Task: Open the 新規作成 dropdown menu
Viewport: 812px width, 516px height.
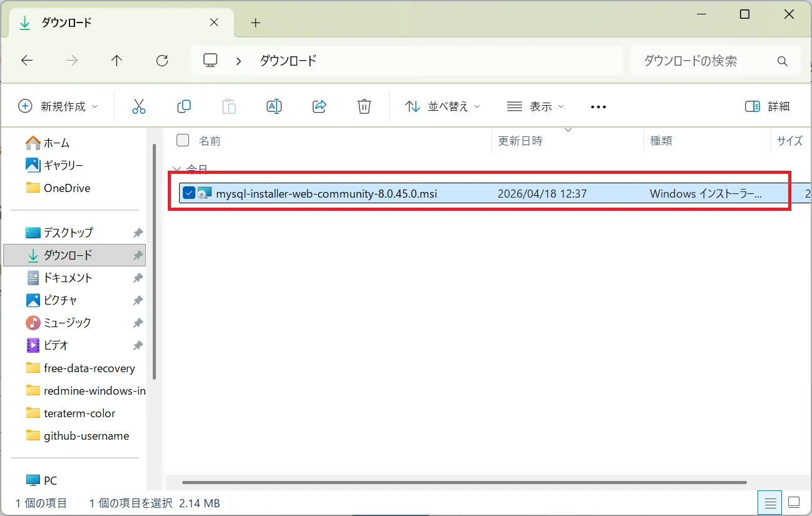Action: point(58,106)
